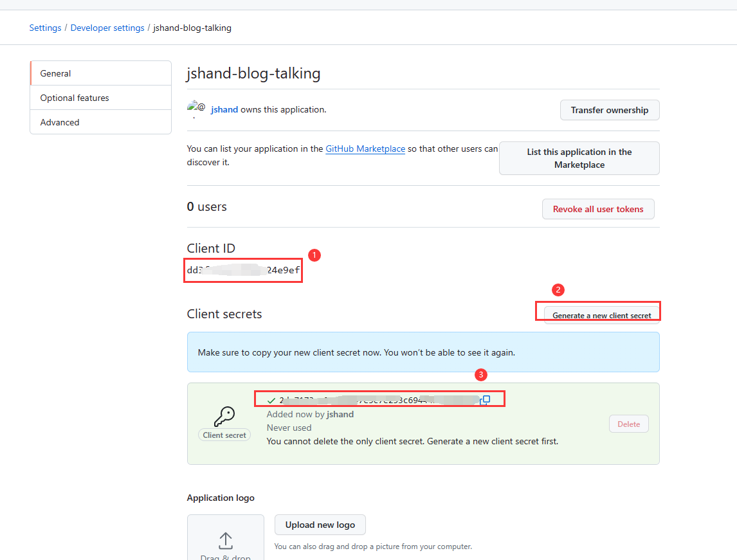Click the drag and drop picture hint text
This screenshot has width=737, height=560.
pos(373,546)
